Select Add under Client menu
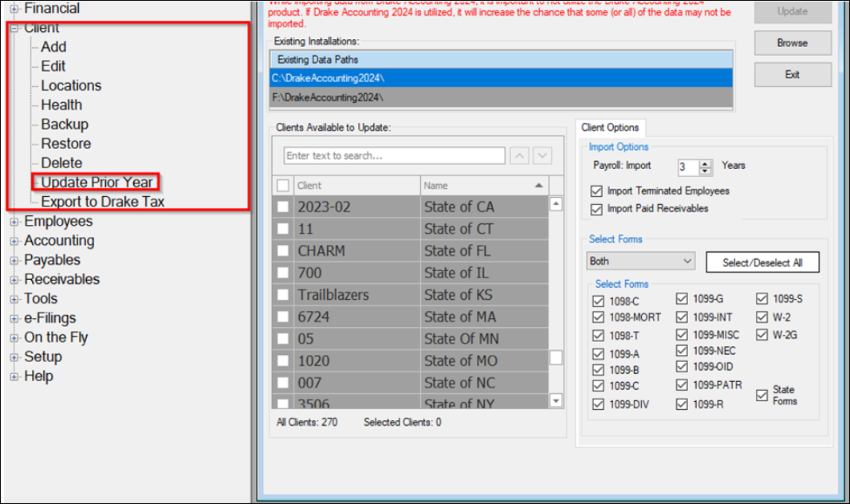 [53, 47]
